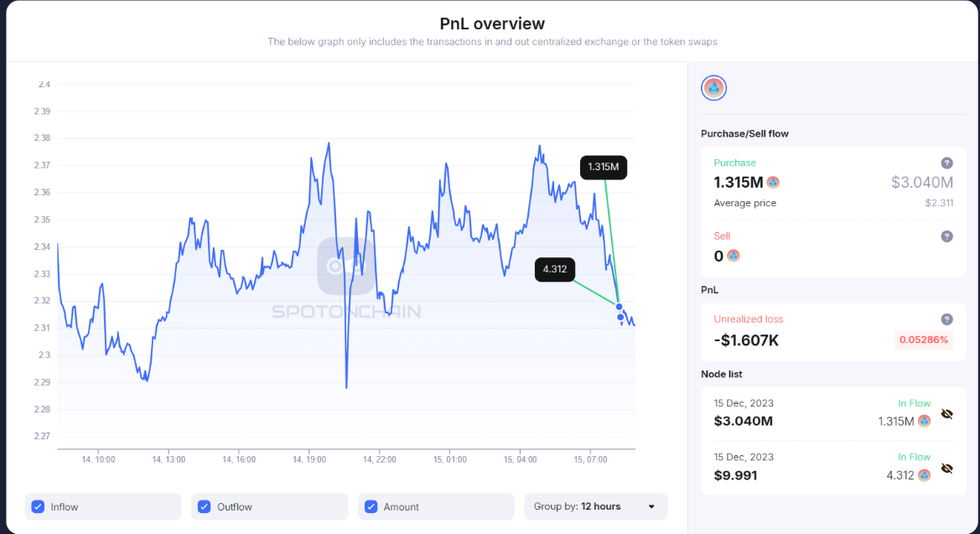The image size is (980, 534).
Task: Open the Group by 12 hours dropdown
Action: [x=595, y=506]
